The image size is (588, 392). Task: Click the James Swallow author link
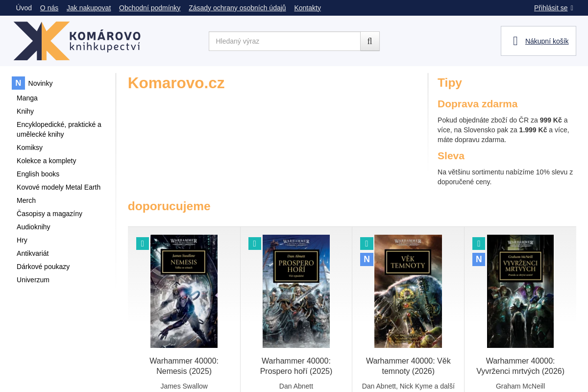[x=184, y=386]
